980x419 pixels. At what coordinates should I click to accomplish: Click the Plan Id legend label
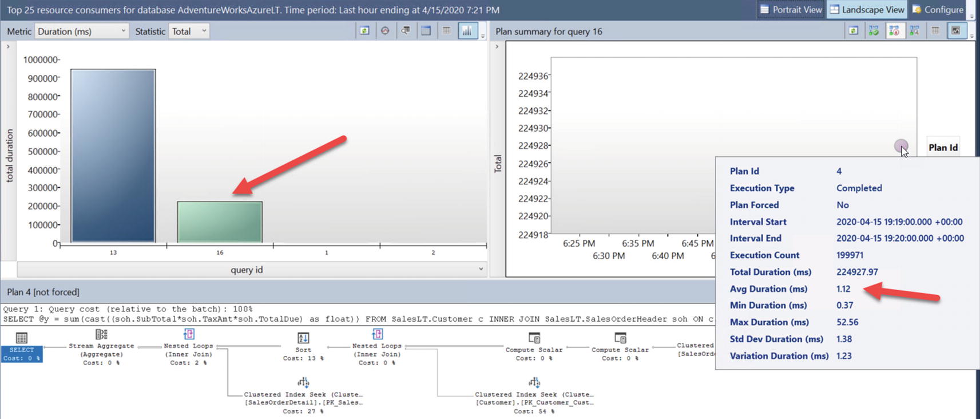[x=943, y=148]
